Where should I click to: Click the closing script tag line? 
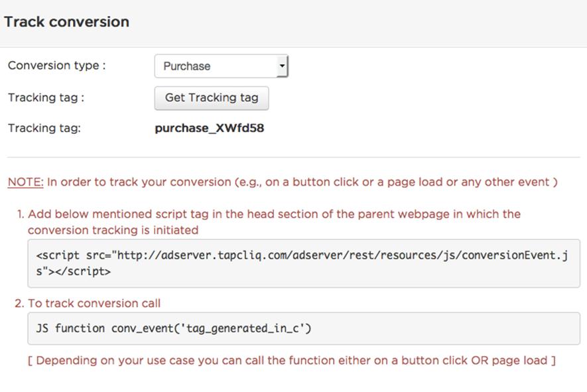74,271
